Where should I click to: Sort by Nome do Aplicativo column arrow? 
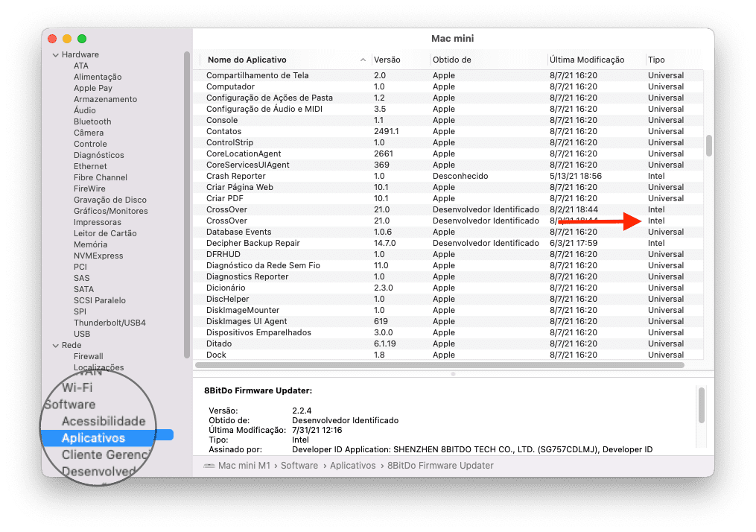[x=363, y=60]
